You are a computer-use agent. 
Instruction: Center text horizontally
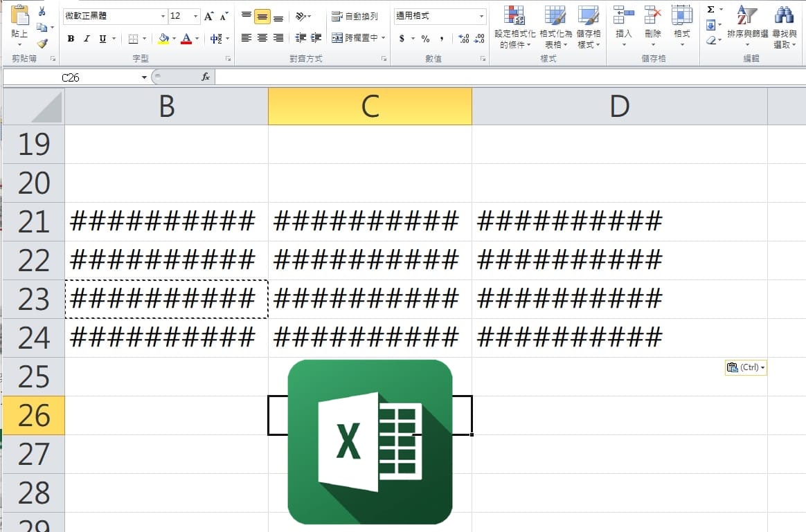pos(262,37)
